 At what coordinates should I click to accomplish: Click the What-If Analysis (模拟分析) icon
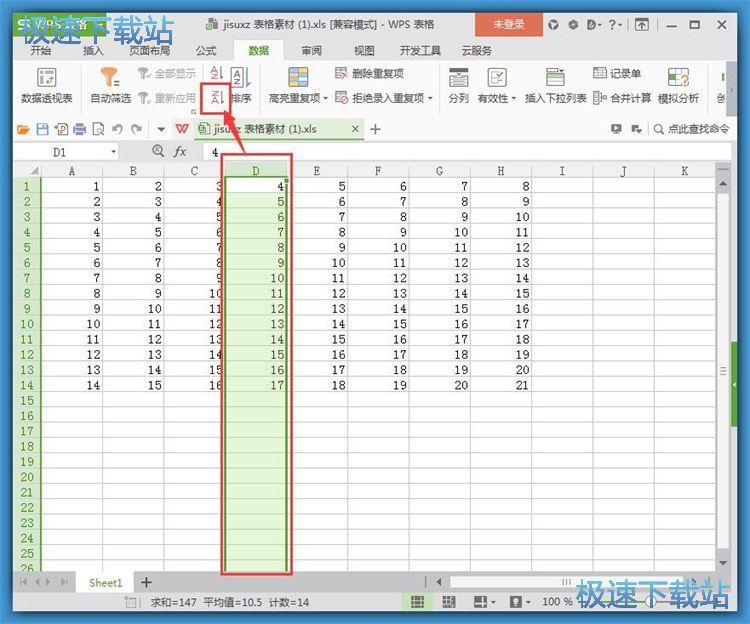click(x=678, y=78)
